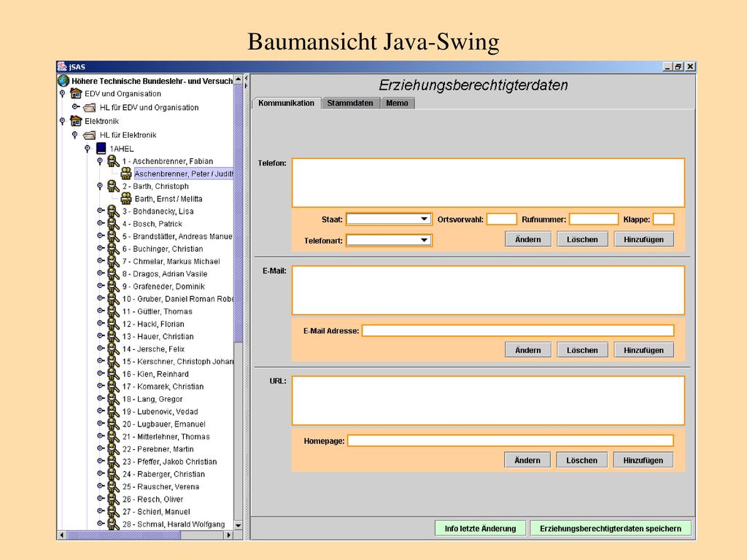Screen dimensions: 747x560
Task: Click Hinzufügen in the E-Mail section
Action: 643,349
